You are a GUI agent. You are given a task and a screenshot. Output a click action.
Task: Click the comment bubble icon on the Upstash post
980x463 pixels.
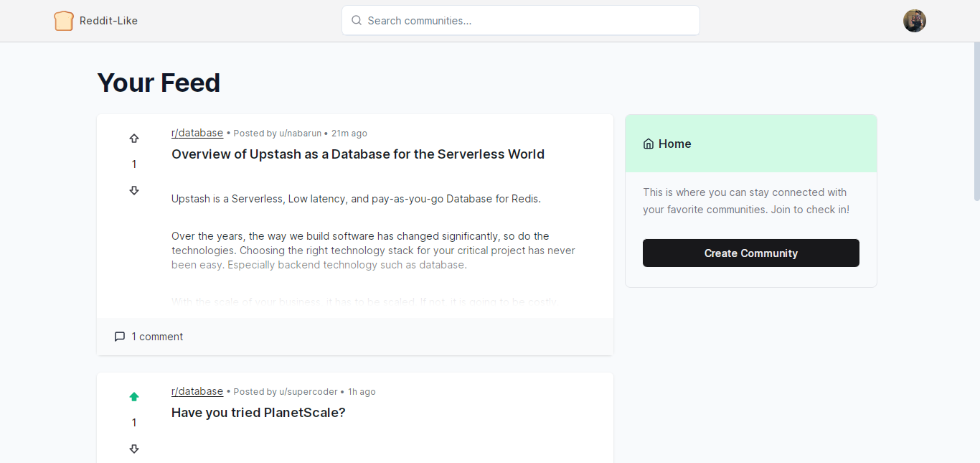pos(120,337)
